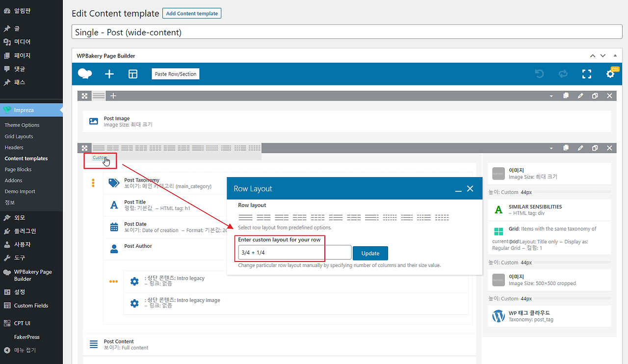
Task: Click the Post Taxonomy tag icon
Action: 114,183
